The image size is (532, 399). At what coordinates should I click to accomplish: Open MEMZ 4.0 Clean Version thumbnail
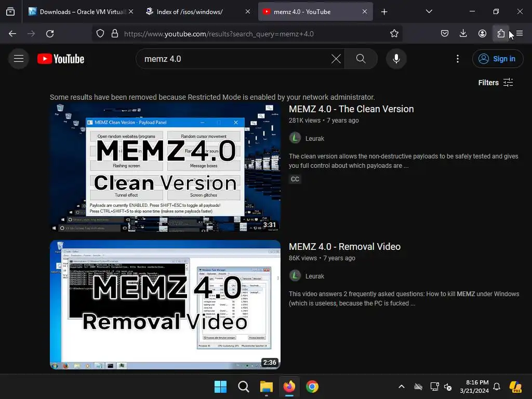(x=165, y=167)
